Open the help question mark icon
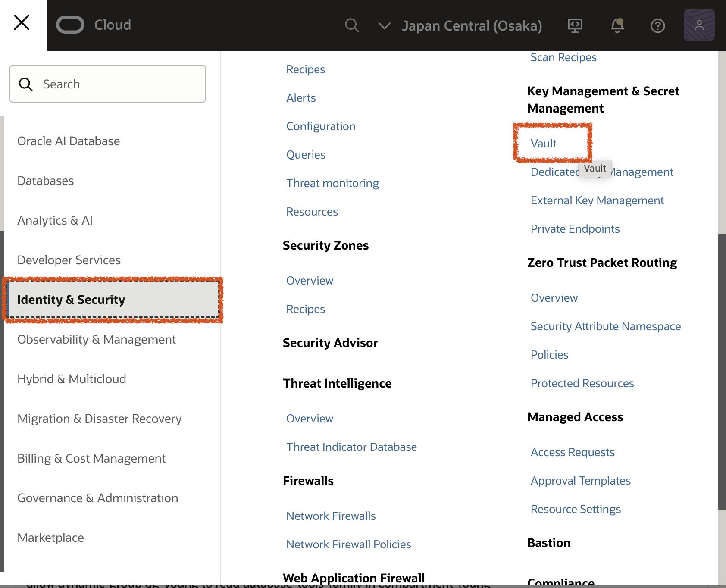Screen dimensions: 726x588 point(657,26)
